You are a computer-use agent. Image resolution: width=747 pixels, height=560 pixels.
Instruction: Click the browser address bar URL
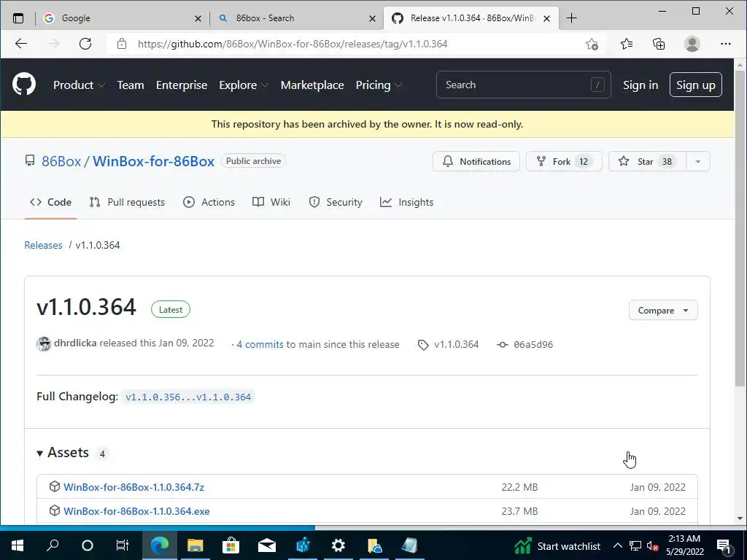point(293,44)
